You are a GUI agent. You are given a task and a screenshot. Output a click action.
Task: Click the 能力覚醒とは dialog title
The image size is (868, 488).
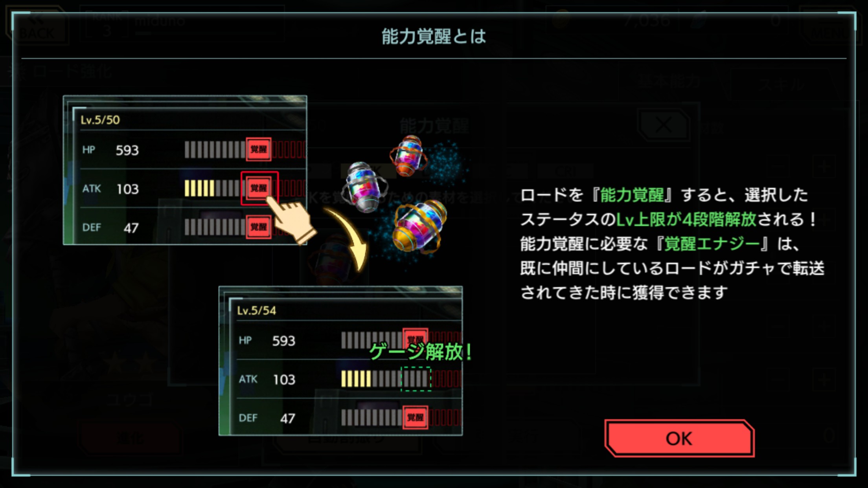pyautogui.click(x=434, y=37)
